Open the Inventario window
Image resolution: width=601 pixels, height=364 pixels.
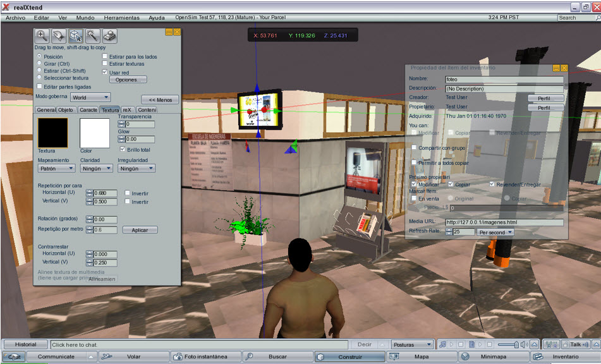point(566,356)
